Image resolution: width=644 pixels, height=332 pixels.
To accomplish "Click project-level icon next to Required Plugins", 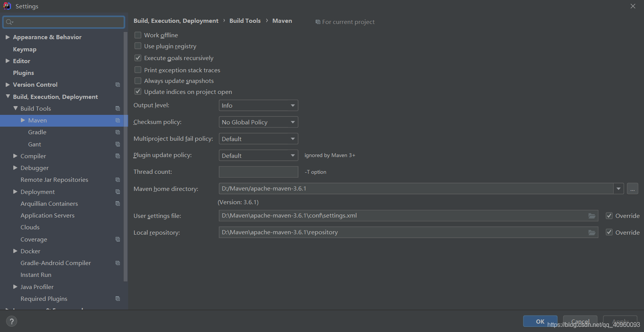I will (x=118, y=299).
